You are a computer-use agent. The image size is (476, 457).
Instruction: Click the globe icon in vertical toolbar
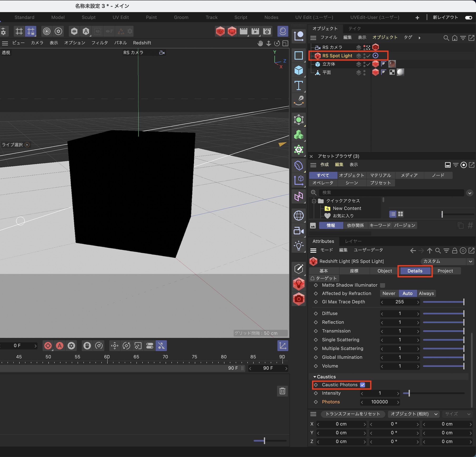click(x=298, y=216)
